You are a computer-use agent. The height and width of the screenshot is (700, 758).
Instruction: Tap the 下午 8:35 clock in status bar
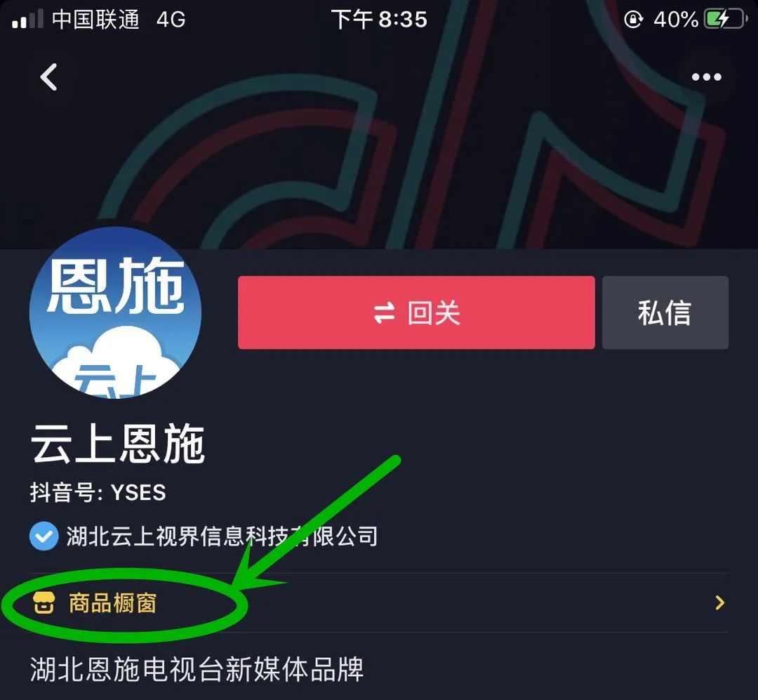(379, 20)
